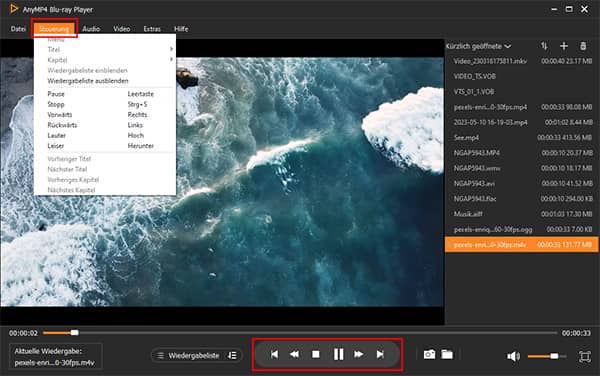Pause the video with the pause button
This screenshot has width=600, height=376.
coord(338,354)
